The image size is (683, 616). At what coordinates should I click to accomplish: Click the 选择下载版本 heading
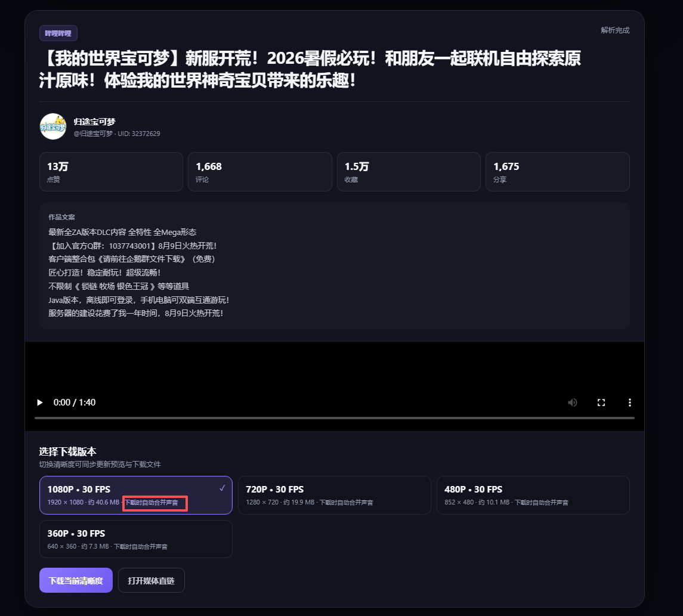[67, 451]
